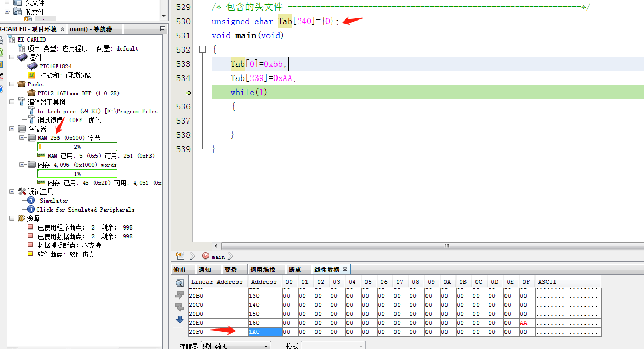Click the main breadcrumb label
Viewport: 644px width, 349px height.
[218, 257]
